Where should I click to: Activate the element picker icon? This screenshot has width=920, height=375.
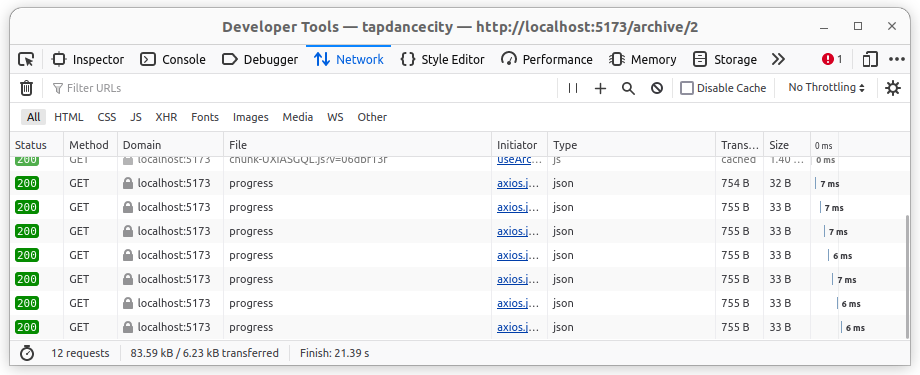pyautogui.click(x=26, y=59)
